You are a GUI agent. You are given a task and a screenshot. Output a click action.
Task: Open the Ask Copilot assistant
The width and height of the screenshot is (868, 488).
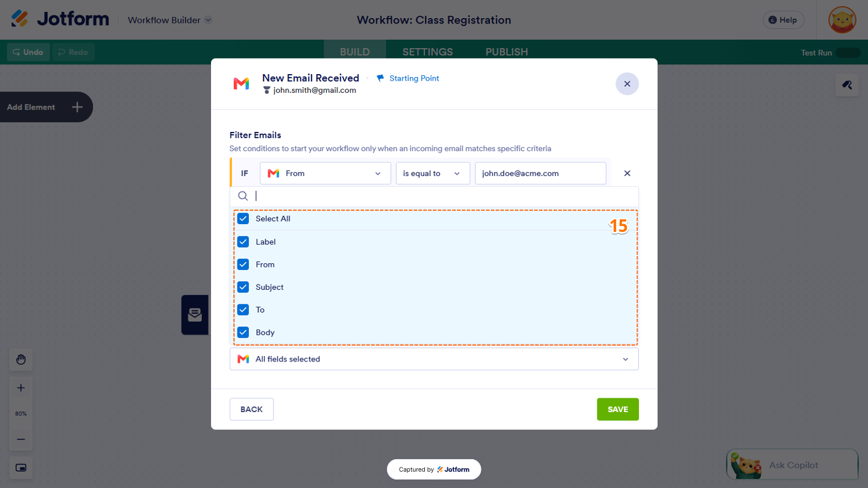pos(792,465)
